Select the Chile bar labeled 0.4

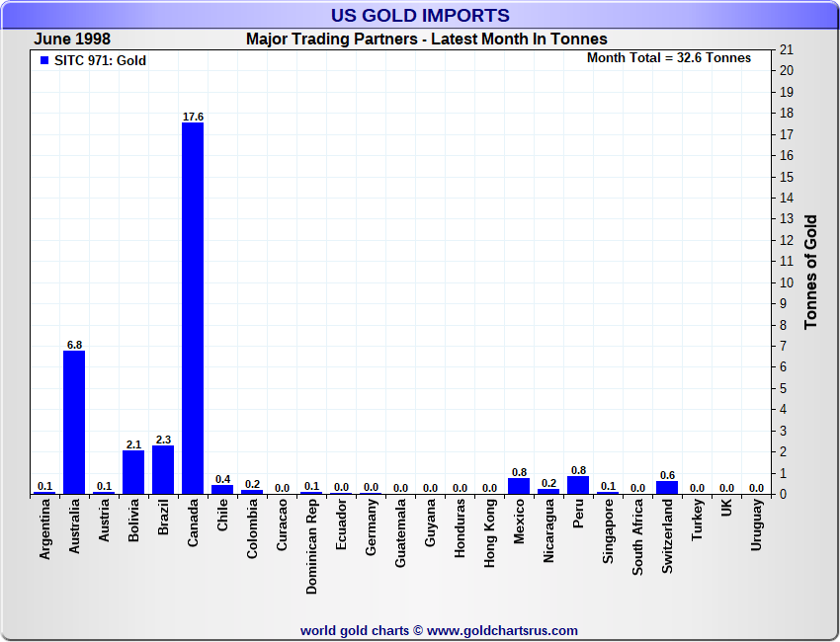(x=222, y=489)
